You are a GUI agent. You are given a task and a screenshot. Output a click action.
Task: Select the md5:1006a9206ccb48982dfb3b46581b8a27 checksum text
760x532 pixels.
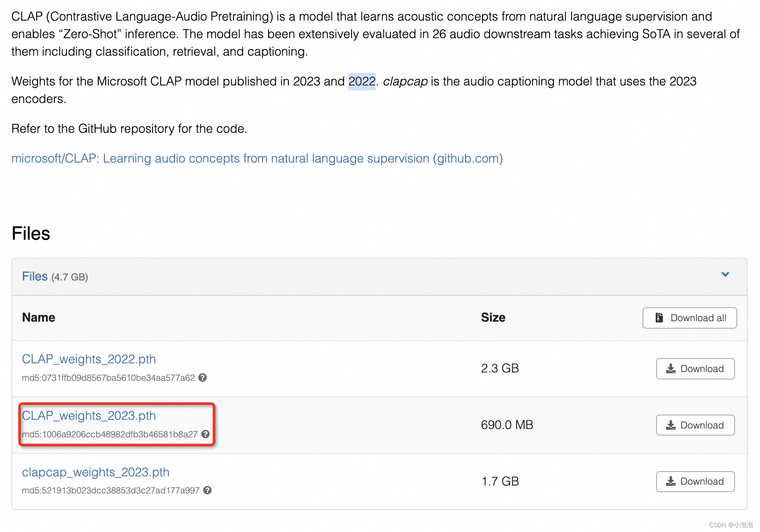[x=110, y=434]
